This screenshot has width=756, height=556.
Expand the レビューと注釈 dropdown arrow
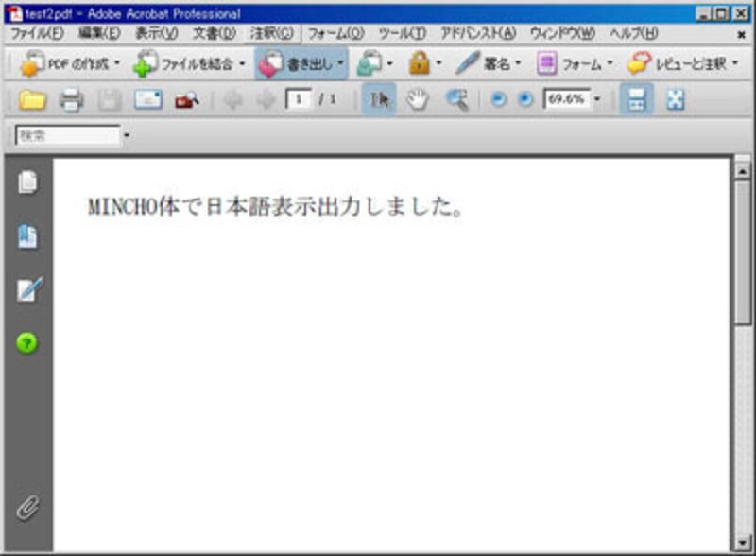[x=735, y=63]
